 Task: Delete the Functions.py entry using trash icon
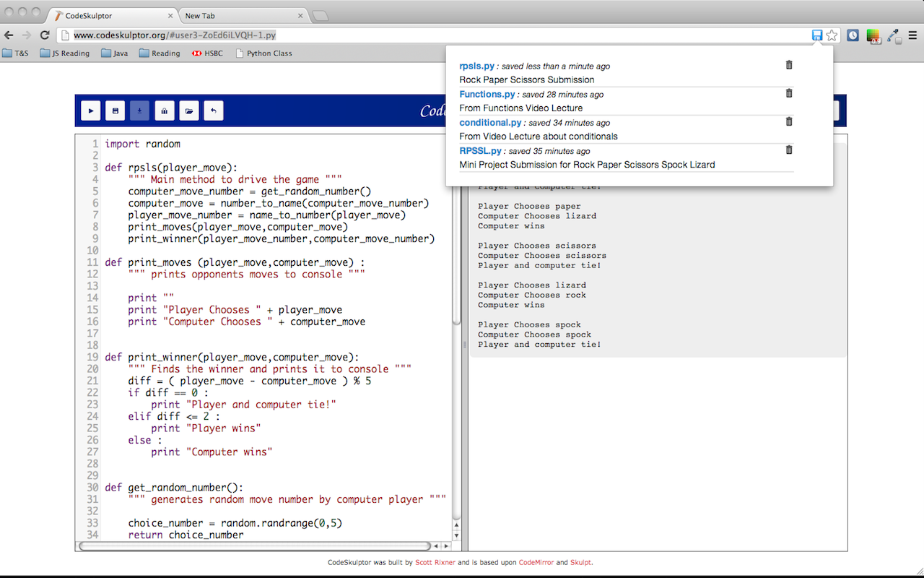pyautogui.click(x=789, y=93)
